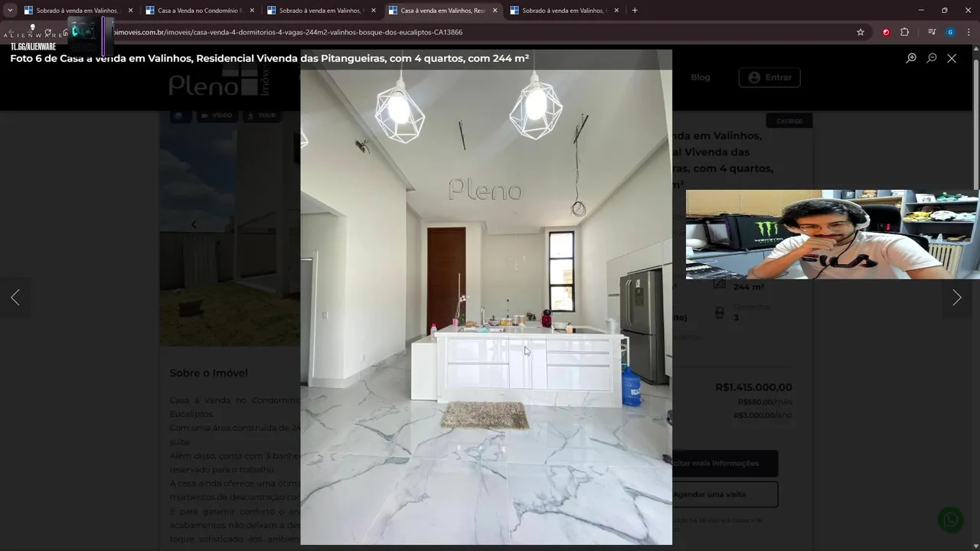
Task: Select the active Casa à venda em Valinhos tab
Action: tap(443, 11)
